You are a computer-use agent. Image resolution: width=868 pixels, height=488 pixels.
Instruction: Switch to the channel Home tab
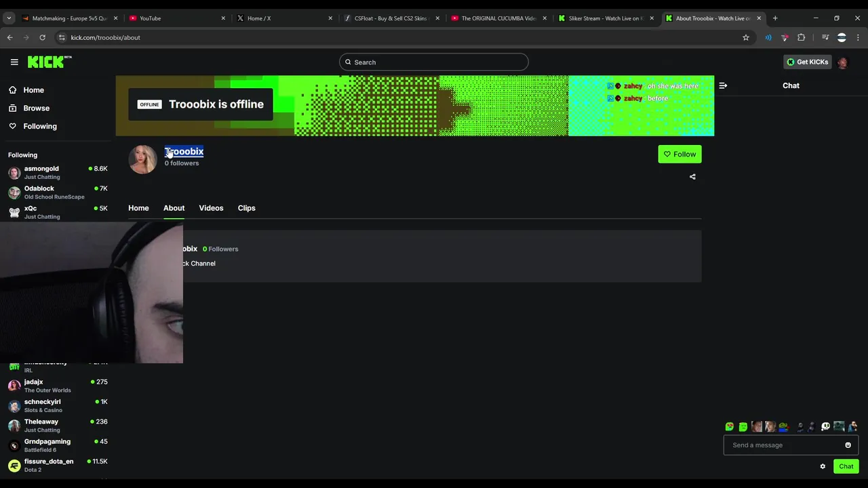tap(138, 208)
